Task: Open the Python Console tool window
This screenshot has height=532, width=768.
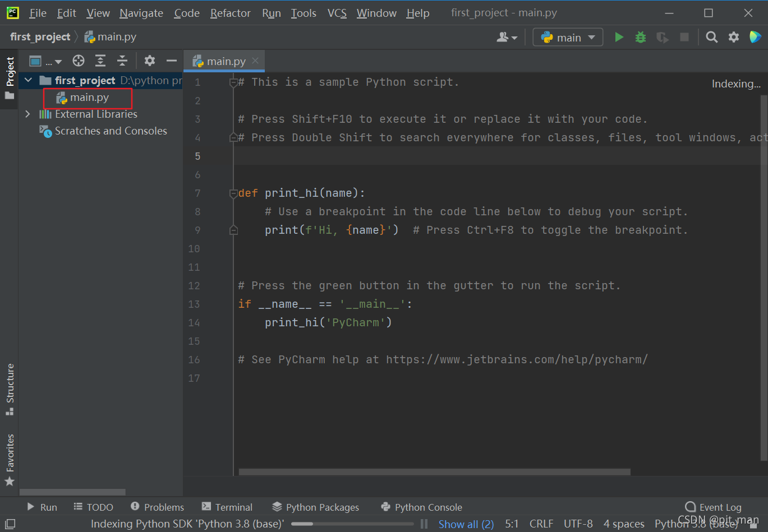Action: (x=421, y=507)
